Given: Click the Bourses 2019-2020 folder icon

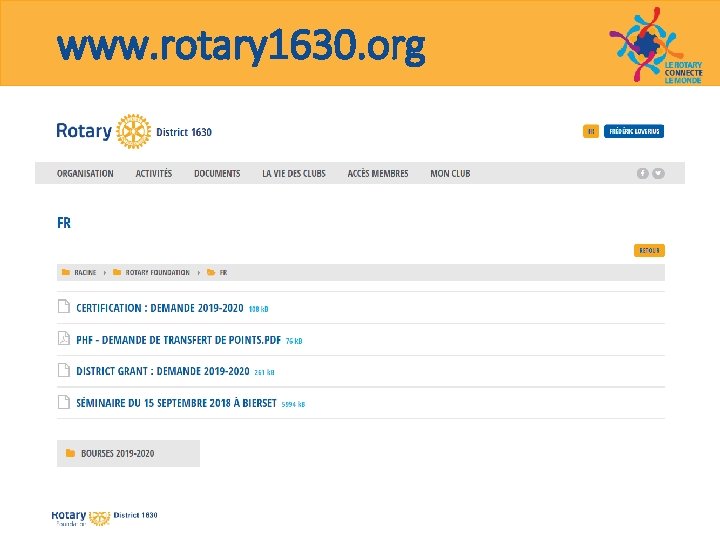Looking at the screenshot, I should [70, 453].
